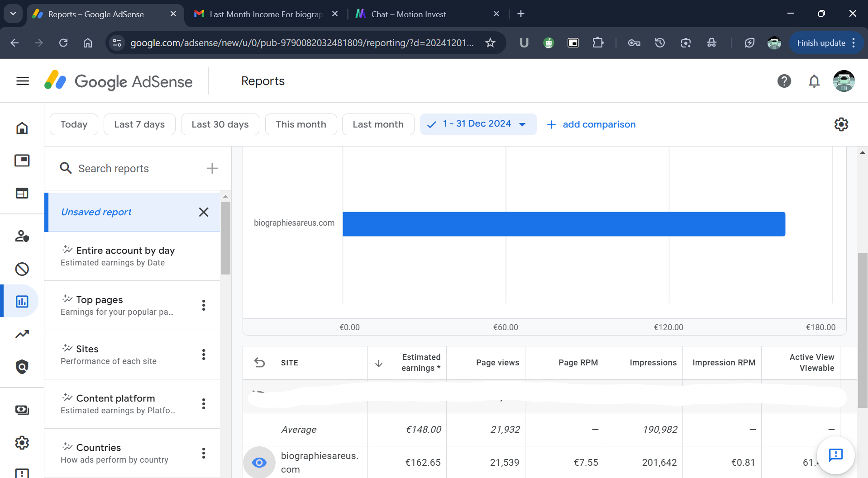This screenshot has width=868, height=478.
Task: Open the site information icon in address bar
Action: (x=117, y=43)
